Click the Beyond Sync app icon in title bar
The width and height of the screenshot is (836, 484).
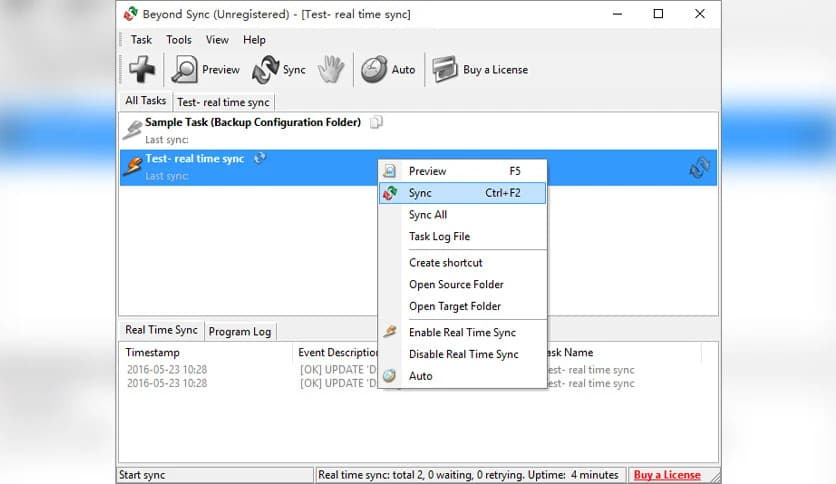point(130,14)
